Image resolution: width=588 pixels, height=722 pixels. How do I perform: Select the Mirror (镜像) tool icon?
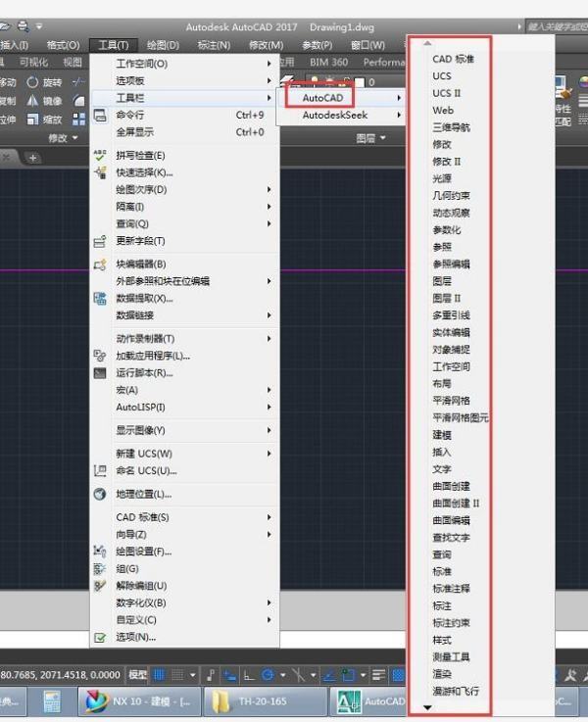(33, 101)
